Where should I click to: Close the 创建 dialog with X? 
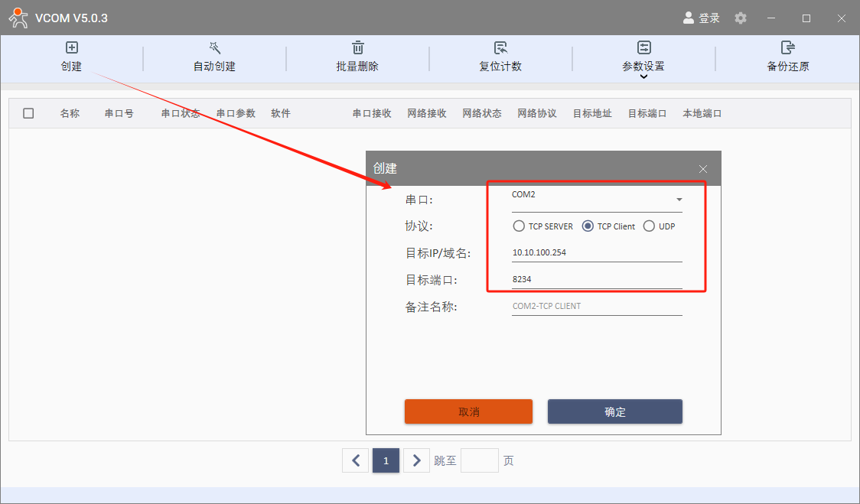tap(703, 169)
